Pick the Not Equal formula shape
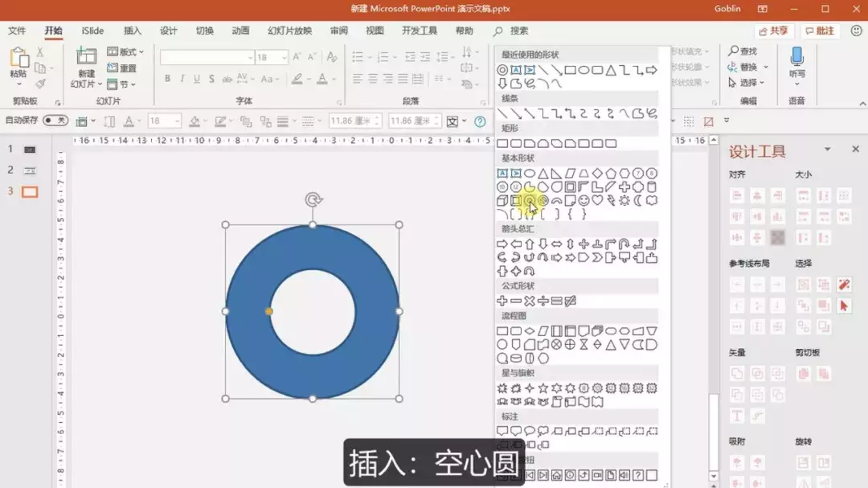The image size is (868, 488). 570,301
